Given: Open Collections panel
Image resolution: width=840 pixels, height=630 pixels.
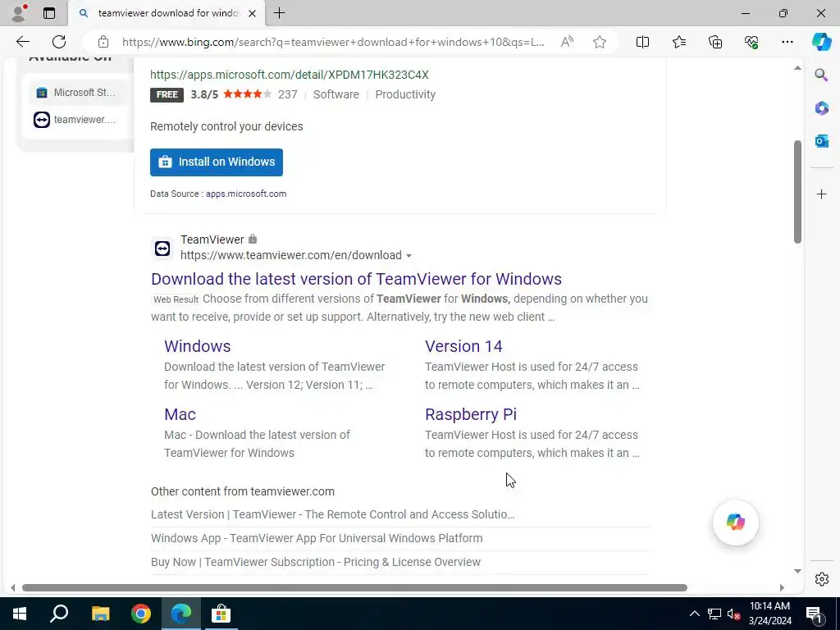Looking at the screenshot, I should [715, 42].
